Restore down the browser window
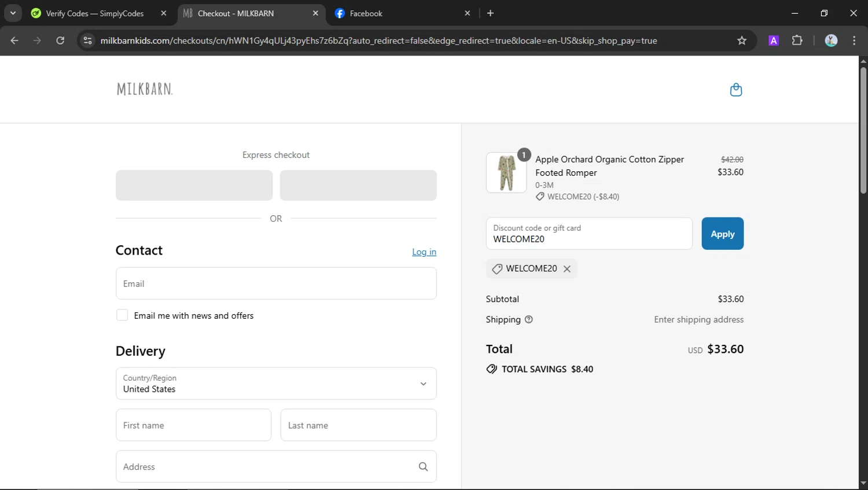This screenshot has height=490, width=868. (x=824, y=13)
